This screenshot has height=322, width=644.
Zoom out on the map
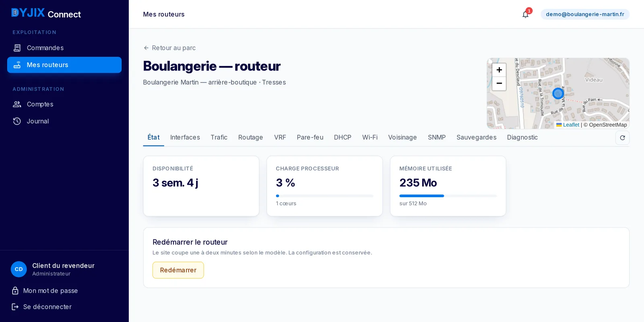[499, 83]
